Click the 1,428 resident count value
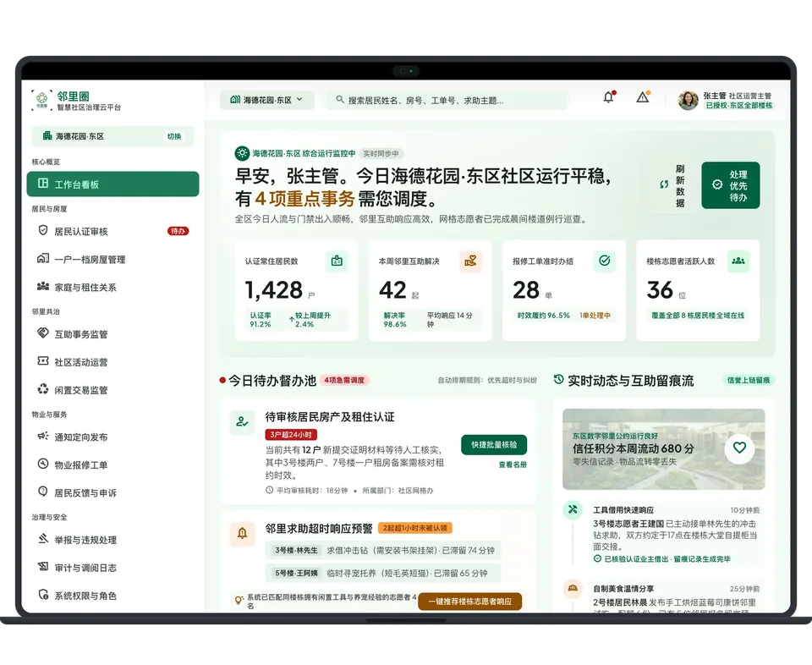 click(x=273, y=290)
